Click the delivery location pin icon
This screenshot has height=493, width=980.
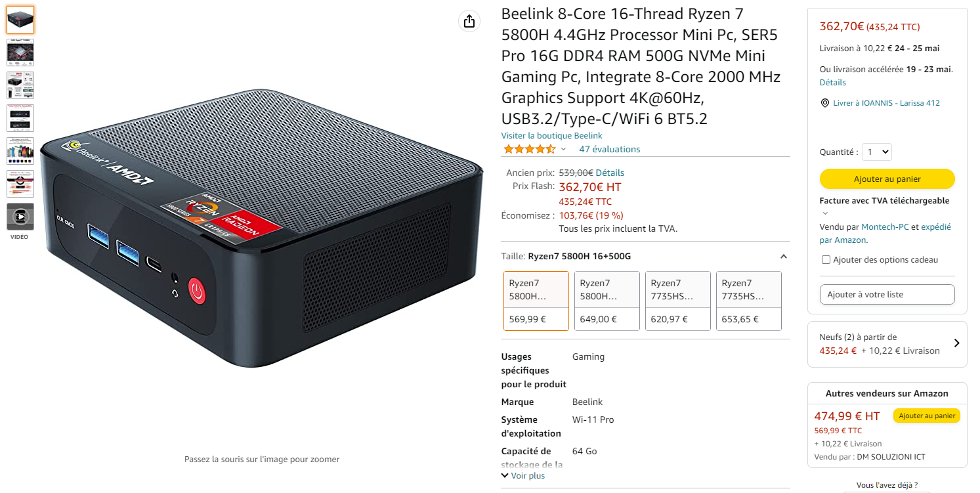[x=825, y=103]
